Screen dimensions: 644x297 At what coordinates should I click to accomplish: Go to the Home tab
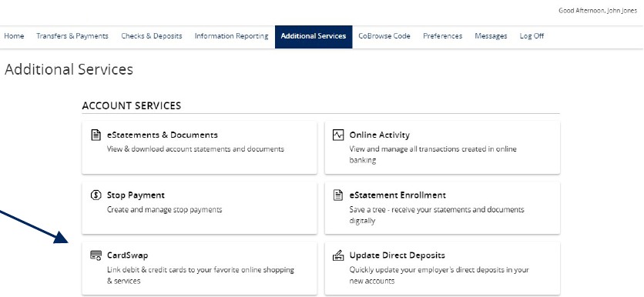point(14,36)
